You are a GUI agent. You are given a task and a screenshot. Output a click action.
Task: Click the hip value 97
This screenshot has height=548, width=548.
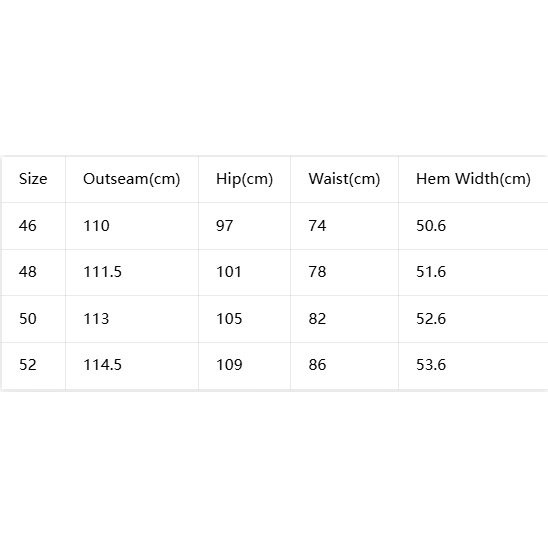click(x=224, y=226)
